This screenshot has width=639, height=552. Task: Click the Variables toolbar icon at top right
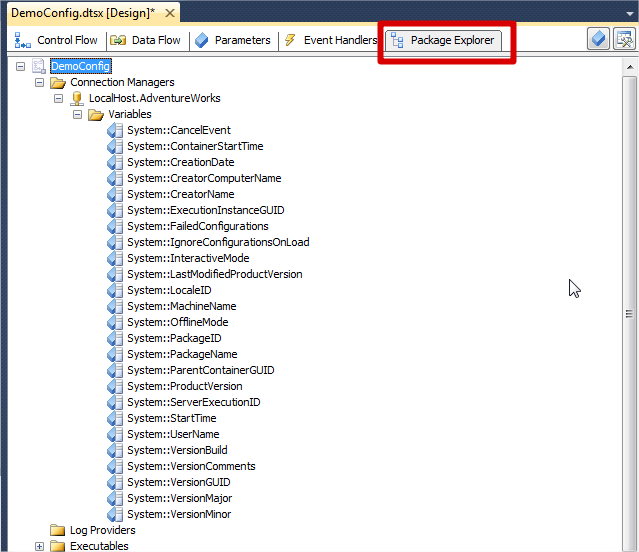(598, 40)
